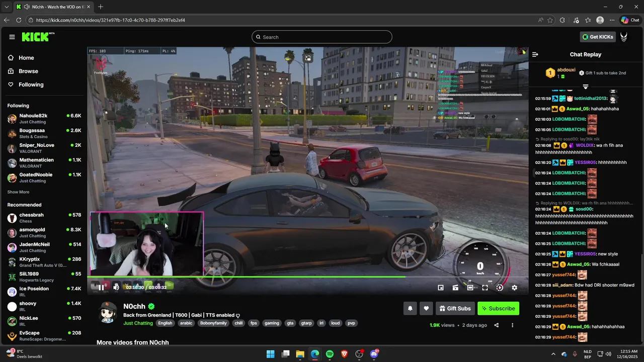Screen dimensions: 644x362
Task: Open the tab search dropdown arrow
Action: point(7,7)
